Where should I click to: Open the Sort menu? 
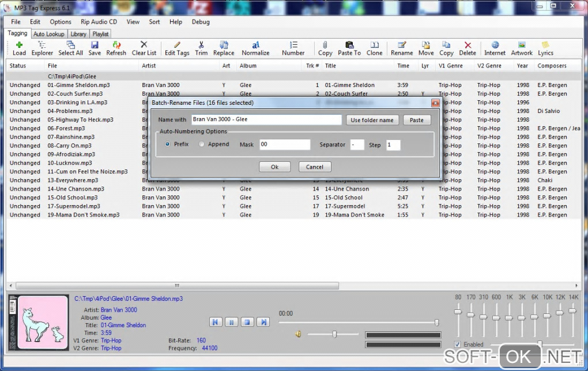point(154,22)
